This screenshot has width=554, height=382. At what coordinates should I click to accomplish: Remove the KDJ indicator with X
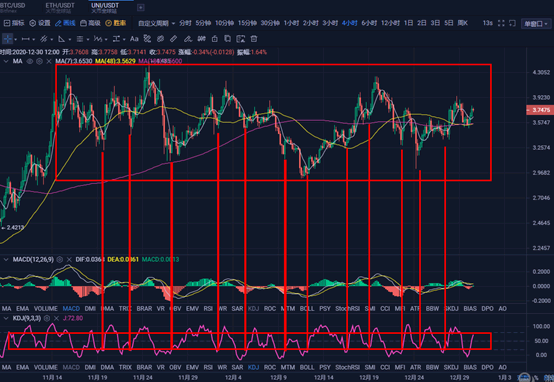56,318
